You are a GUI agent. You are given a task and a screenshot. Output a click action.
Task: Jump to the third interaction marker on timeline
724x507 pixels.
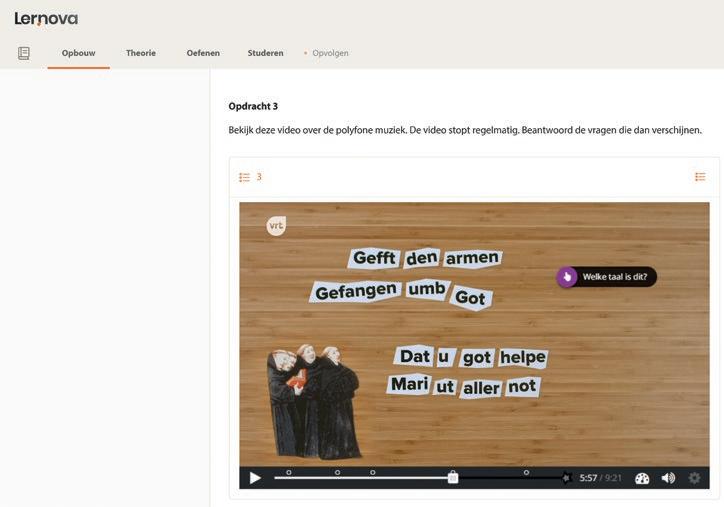click(373, 472)
